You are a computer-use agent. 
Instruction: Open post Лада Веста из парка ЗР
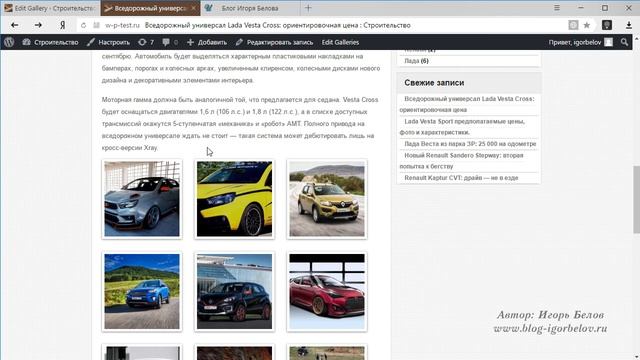pos(470,144)
